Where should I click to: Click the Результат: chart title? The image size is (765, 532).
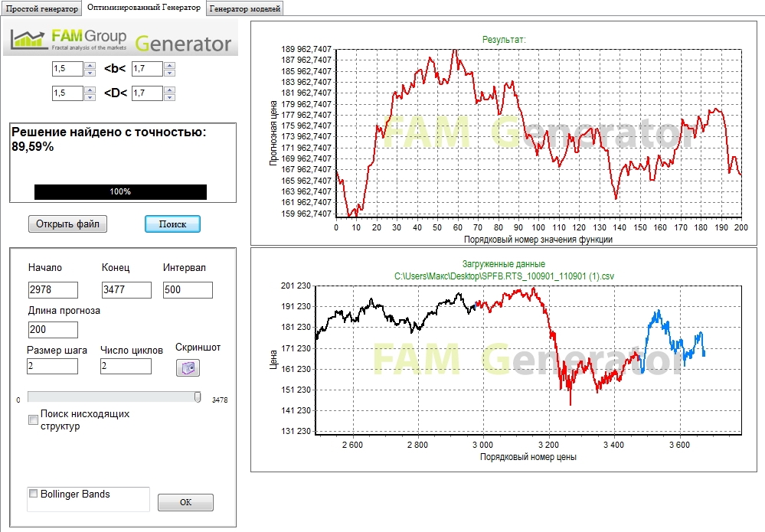point(504,40)
